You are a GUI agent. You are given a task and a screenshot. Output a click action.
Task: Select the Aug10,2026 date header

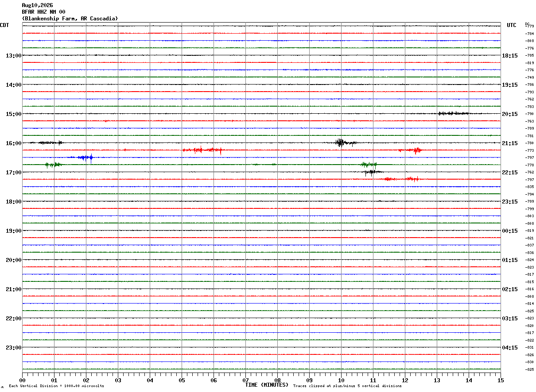point(37,5)
